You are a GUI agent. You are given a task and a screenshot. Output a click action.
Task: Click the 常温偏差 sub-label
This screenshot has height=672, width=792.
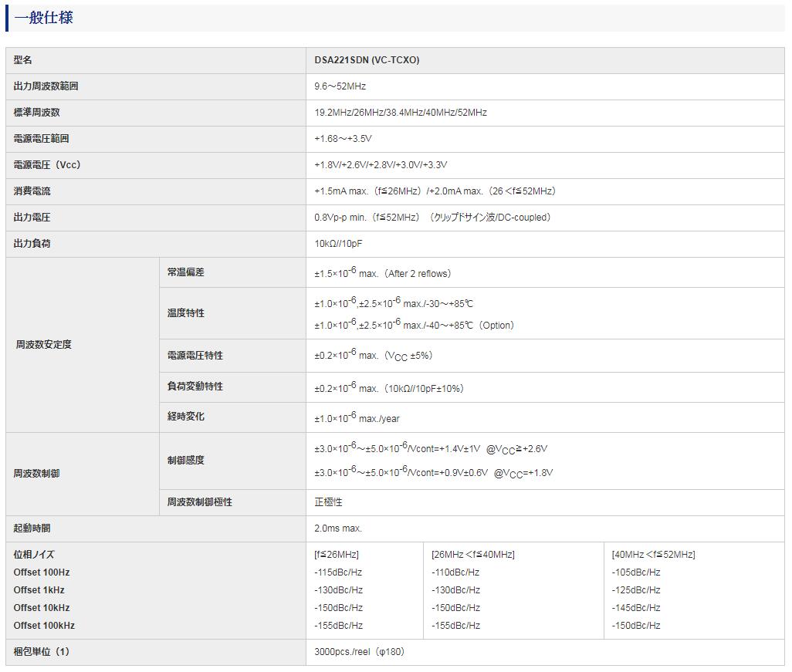tap(186, 272)
